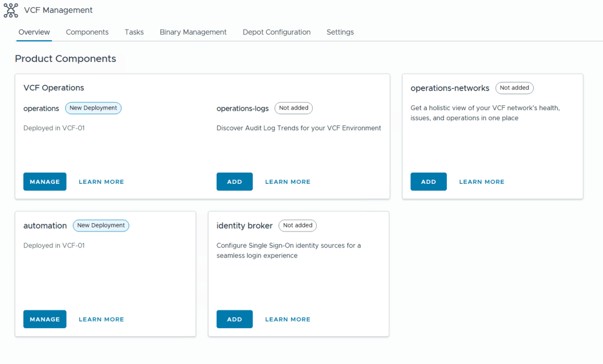Click ADD for operations-logs
Image resolution: width=603 pixels, height=364 pixels.
tap(234, 182)
